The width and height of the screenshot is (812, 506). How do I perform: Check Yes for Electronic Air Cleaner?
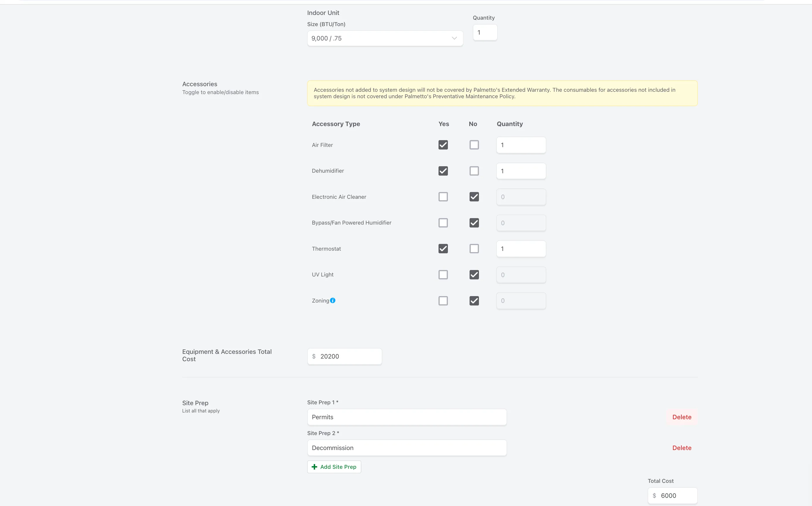coord(443,197)
